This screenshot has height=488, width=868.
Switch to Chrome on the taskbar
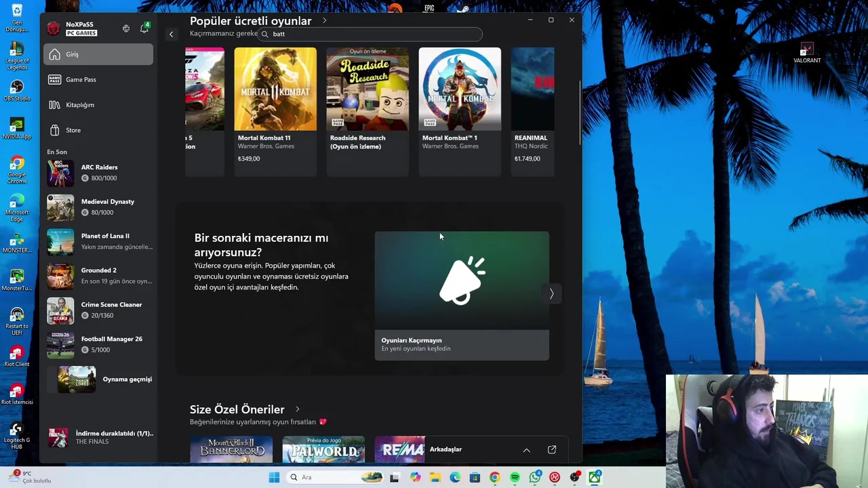pyautogui.click(x=495, y=477)
